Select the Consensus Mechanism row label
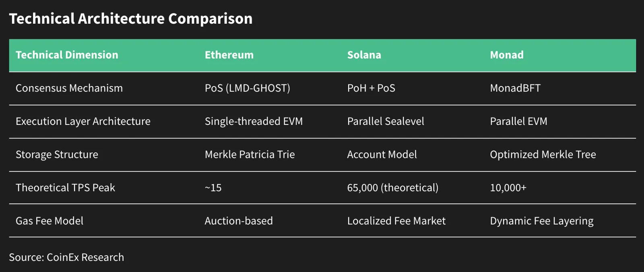The height and width of the screenshot is (272, 644). tap(69, 88)
